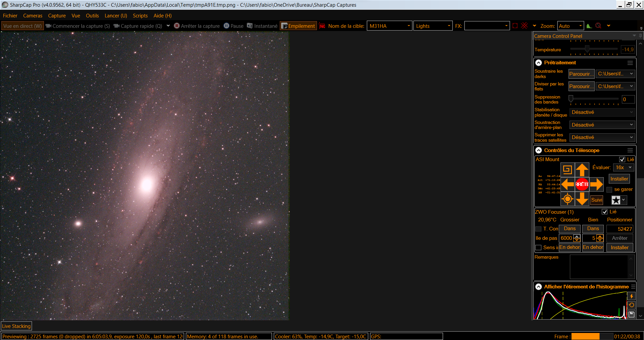
Task: Slew mount down with the down arrow
Action: (582, 199)
